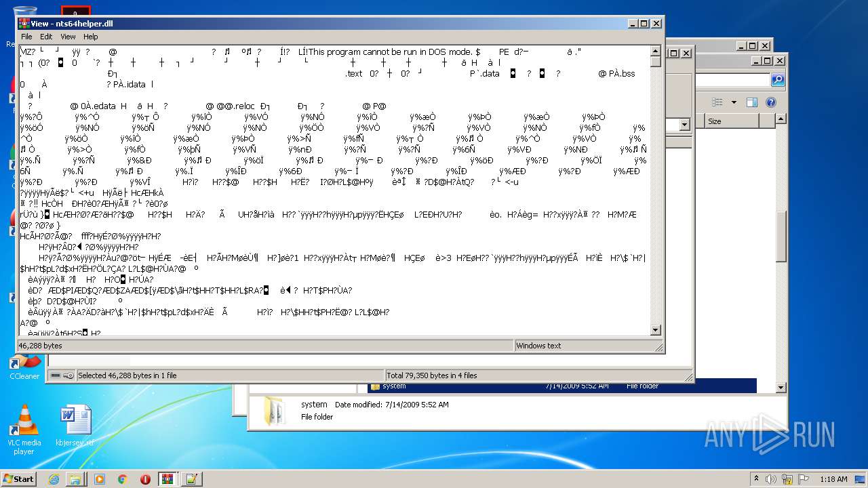Launch Google Chrome from taskbar
This screenshot has height=488, width=868.
(x=122, y=479)
